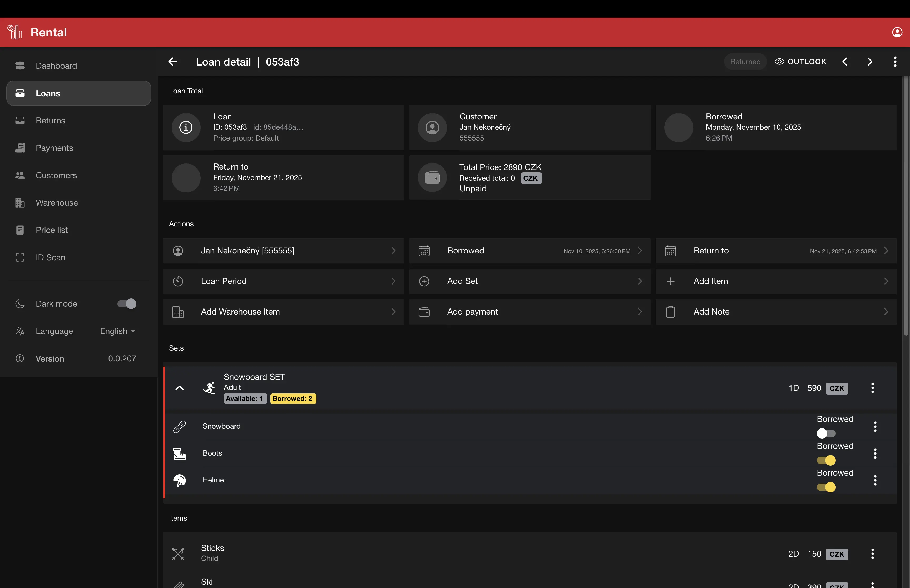Click the Total Price wallet icon
This screenshot has width=910, height=588.
coord(432,178)
